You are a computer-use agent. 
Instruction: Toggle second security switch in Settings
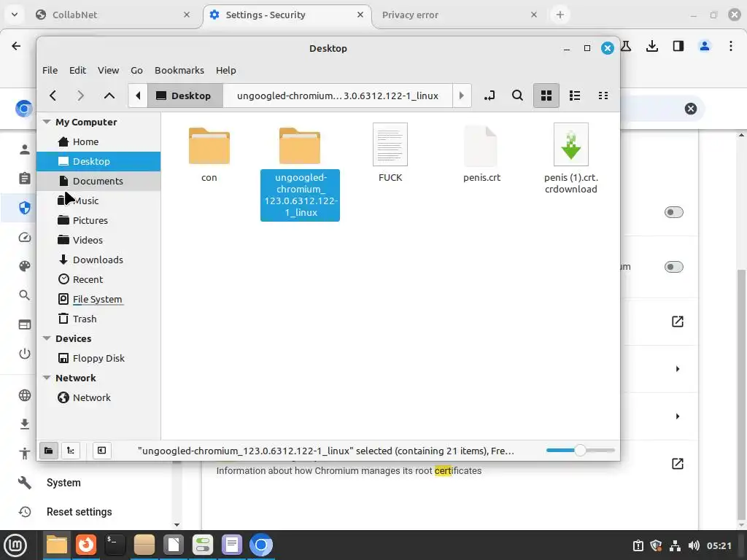(x=673, y=267)
